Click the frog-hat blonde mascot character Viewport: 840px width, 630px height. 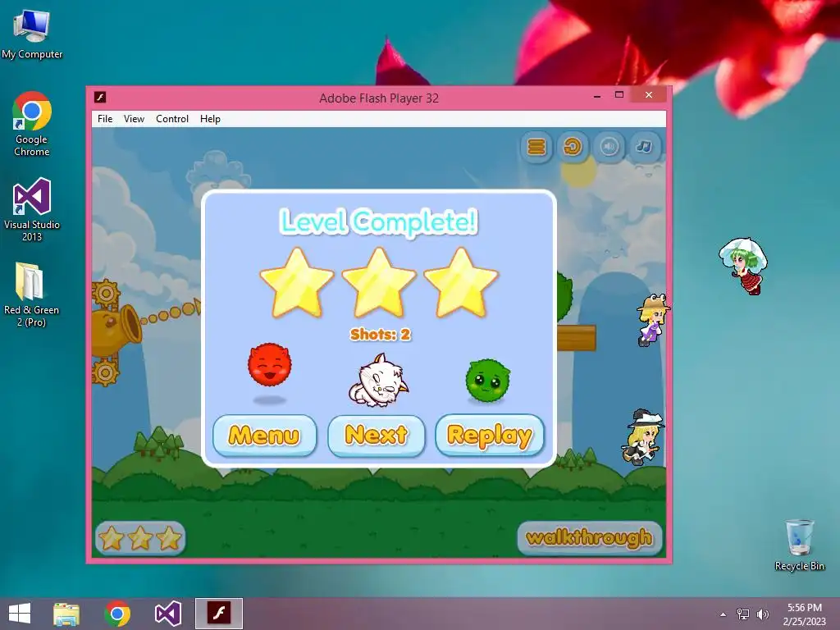[652, 319]
